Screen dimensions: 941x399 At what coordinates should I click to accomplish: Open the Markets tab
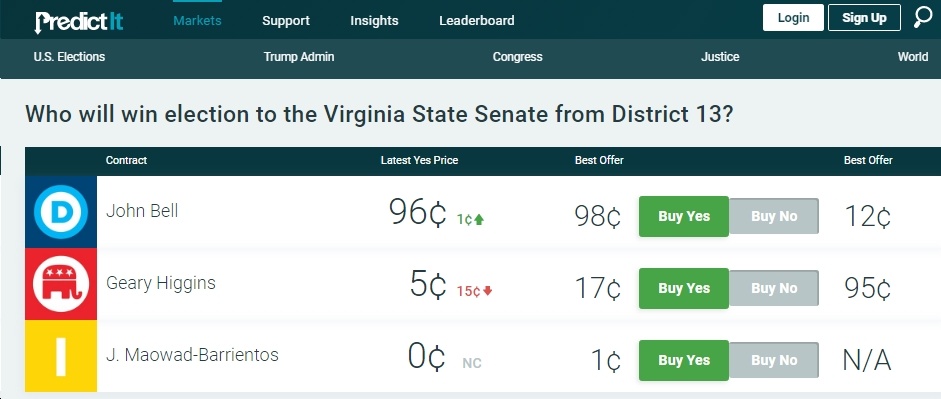point(197,20)
